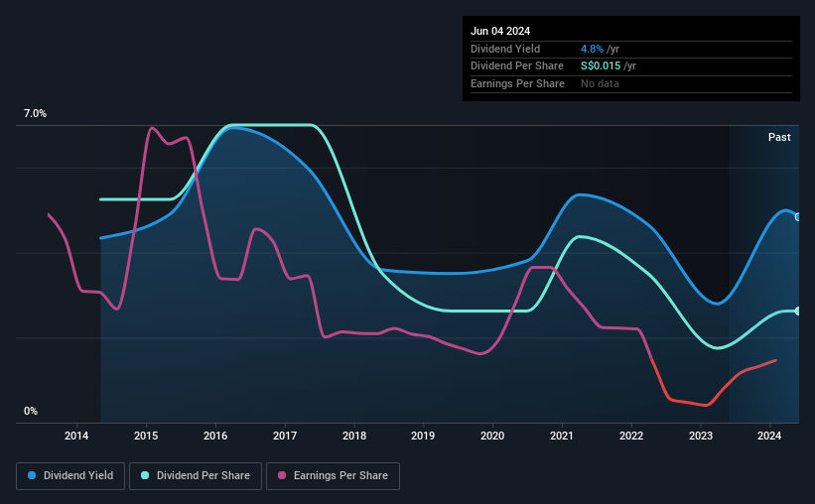
Task: Click the 2023 x-axis label
Action: [701, 436]
